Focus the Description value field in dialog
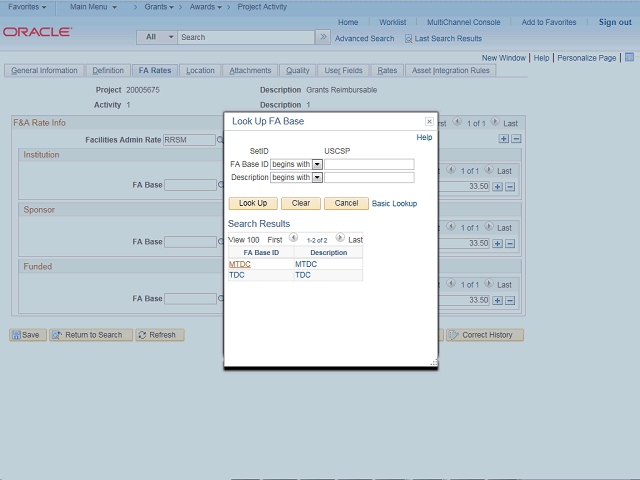The height and width of the screenshot is (480, 640). click(369, 178)
